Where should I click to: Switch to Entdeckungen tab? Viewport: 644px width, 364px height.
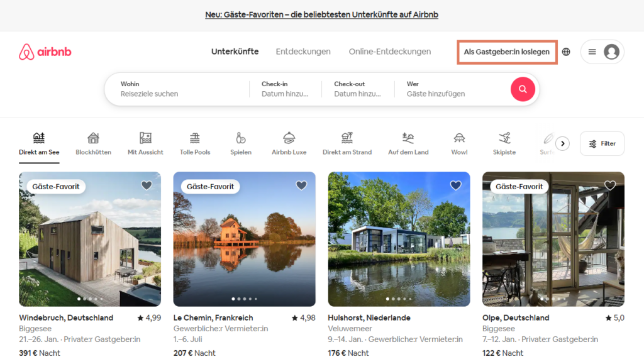click(x=303, y=52)
